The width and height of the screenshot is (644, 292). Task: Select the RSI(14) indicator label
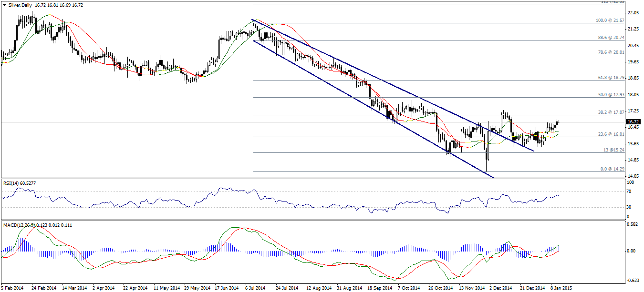(x=13, y=182)
